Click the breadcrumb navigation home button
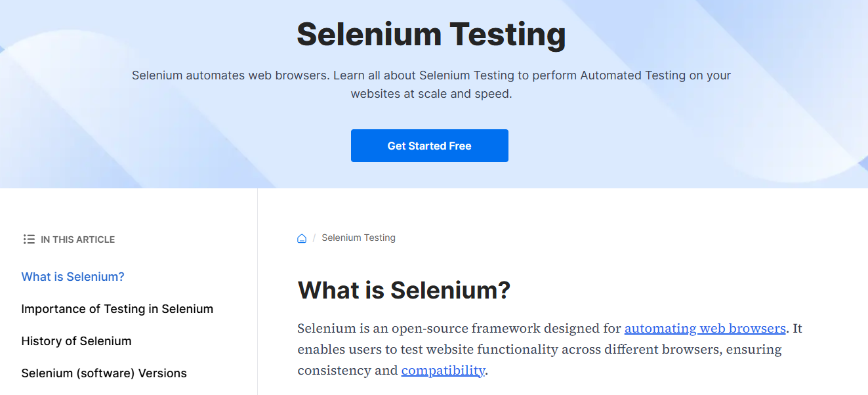 tap(301, 238)
